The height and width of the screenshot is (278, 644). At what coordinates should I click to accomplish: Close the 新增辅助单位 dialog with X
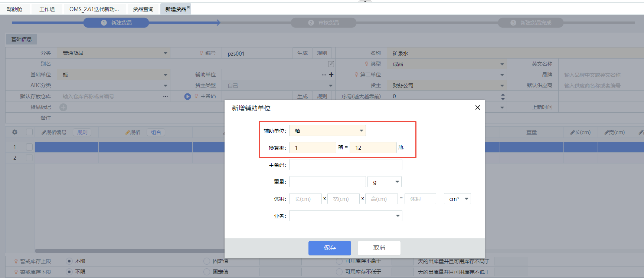click(477, 107)
